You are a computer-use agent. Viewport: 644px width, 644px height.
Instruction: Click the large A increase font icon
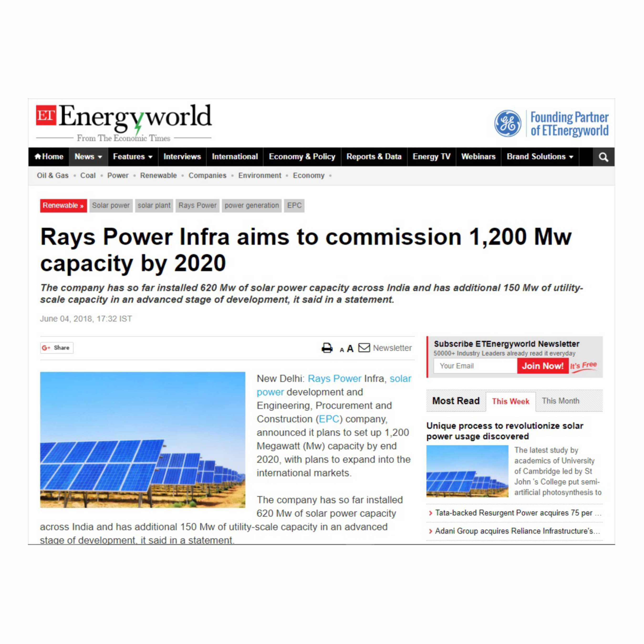point(350,349)
